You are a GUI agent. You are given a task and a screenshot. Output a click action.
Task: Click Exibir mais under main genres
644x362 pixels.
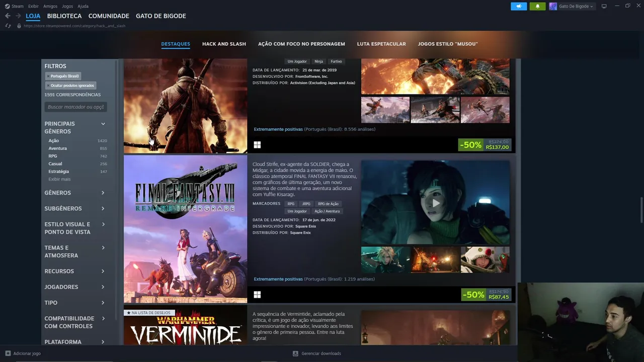[59, 179]
